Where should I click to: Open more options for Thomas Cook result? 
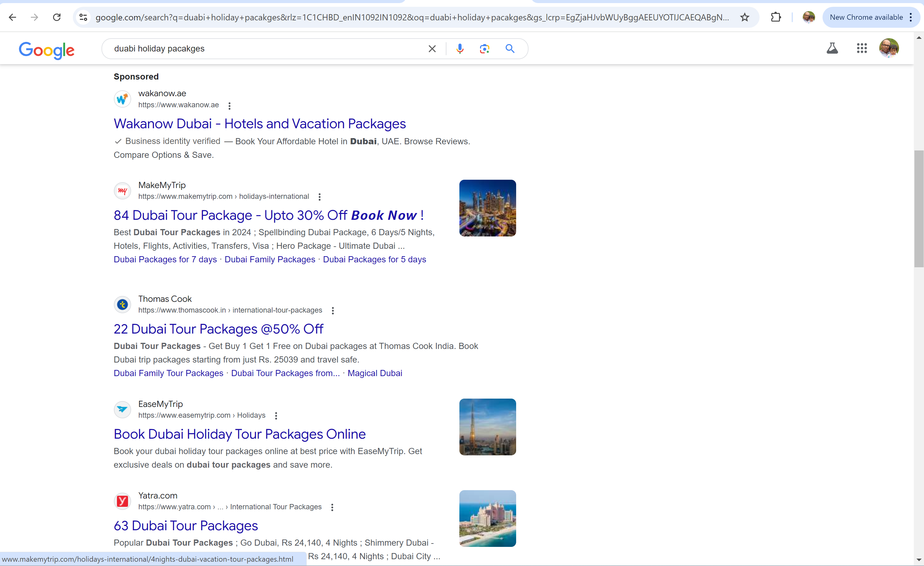333,310
